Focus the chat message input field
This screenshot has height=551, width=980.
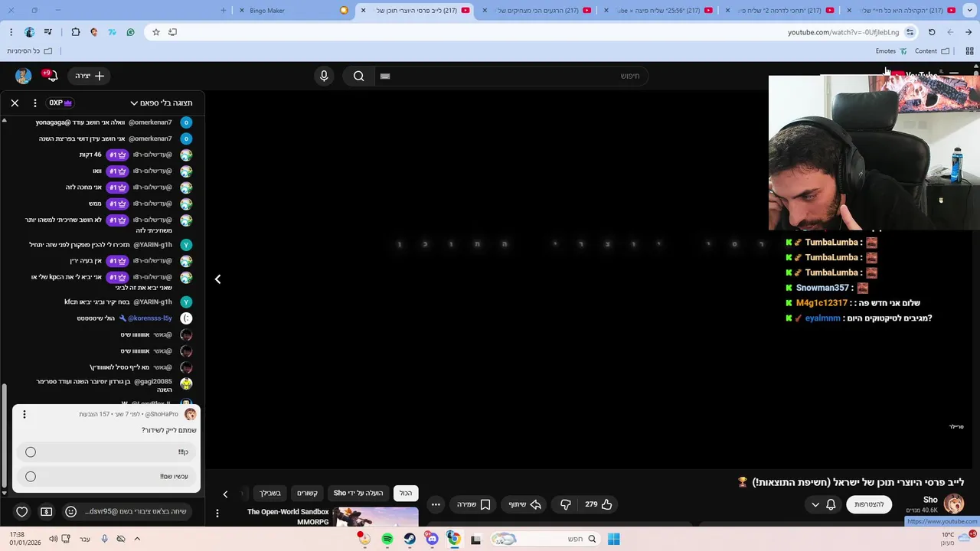point(136,511)
